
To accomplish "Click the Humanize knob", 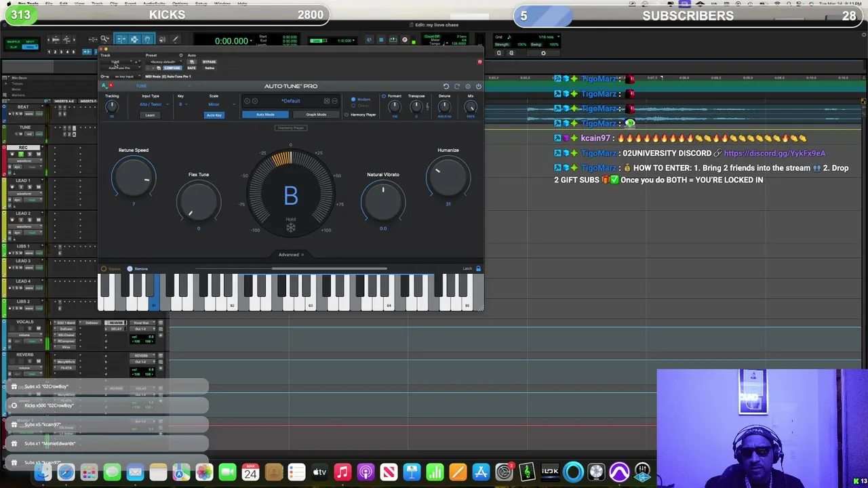I will tap(448, 178).
